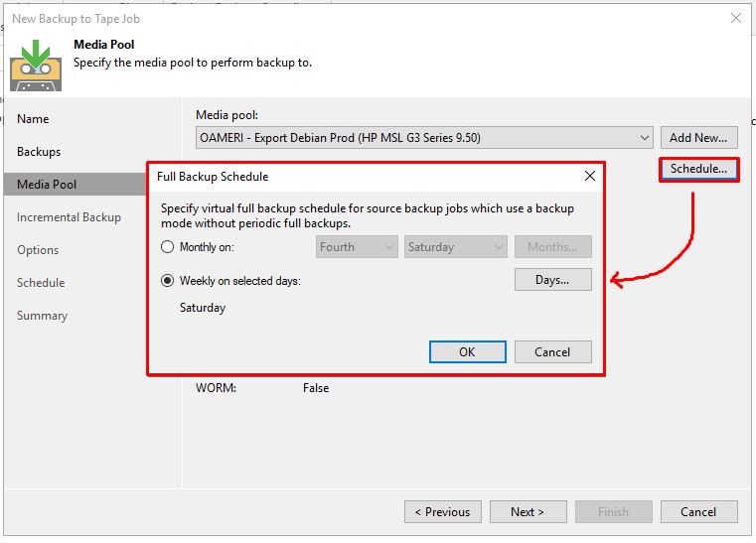Jump to the Summary step
The width and height of the screenshot is (756, 543).
tap(42, 316)
